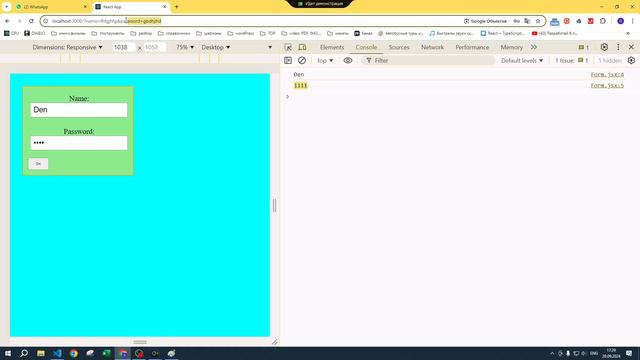Close the React App tab
This screenshot has width=640, height=360.
(164, 7)
